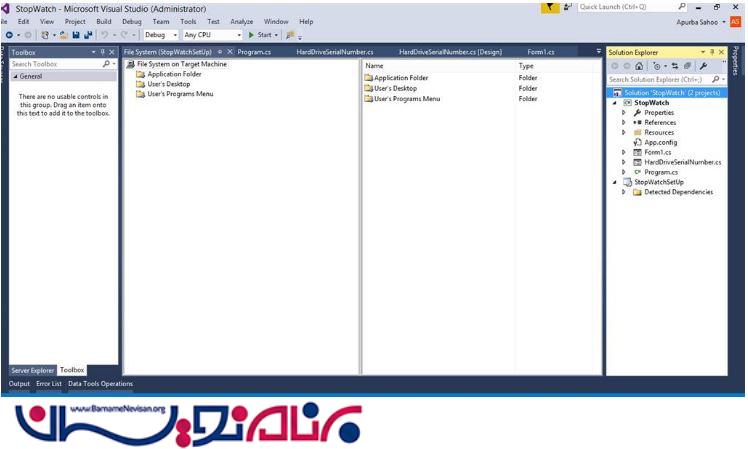Screen dimensions: 748x449
Task: Select User's Desktop in left tree
Action: pos(168,84)
